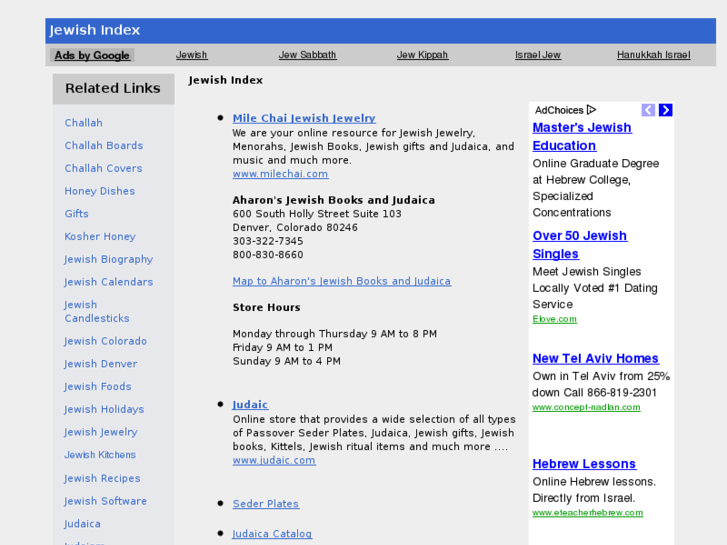Click the Store Hours heading
Viewport: 727px width, 545px height.
coord(267,308)
